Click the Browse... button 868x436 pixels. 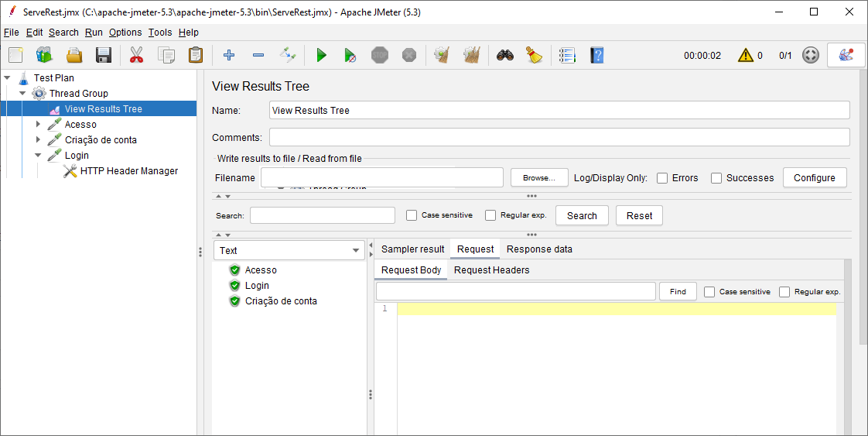pos(539,178)
